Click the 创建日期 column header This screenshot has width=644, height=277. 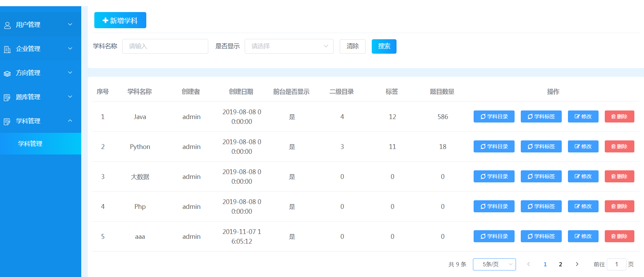[x=241, y=92]
